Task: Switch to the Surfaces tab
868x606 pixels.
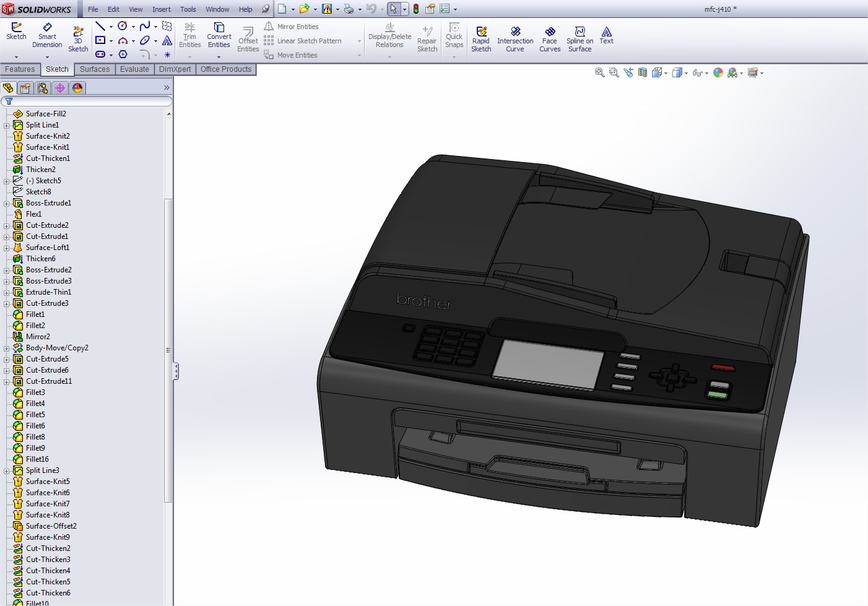Action: tap(95, 69)
